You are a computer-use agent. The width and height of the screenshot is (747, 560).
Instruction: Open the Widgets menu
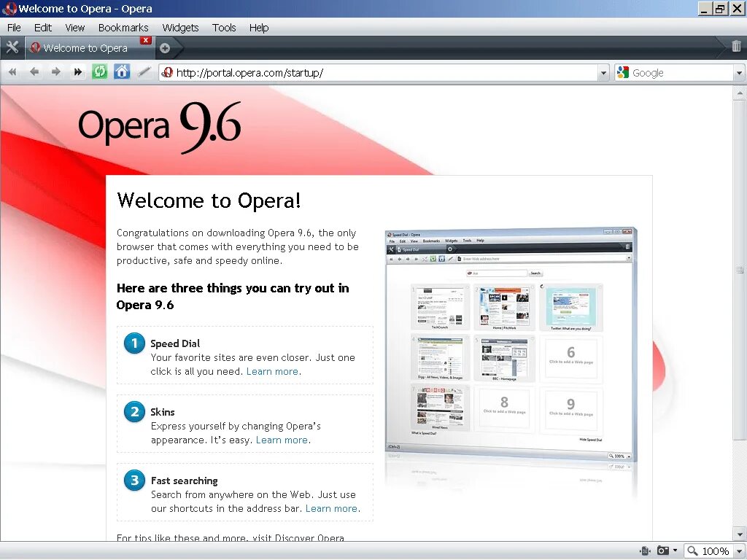click(181, 28)
